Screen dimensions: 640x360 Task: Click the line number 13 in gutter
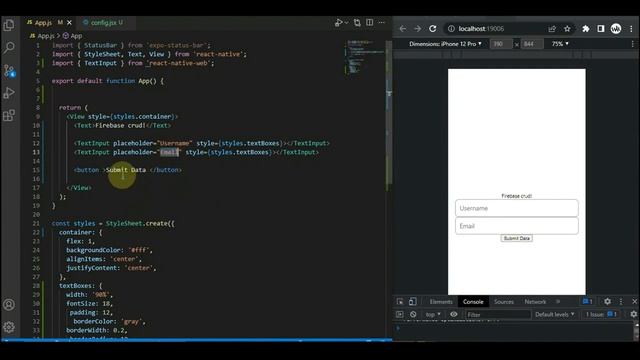tap(36, 152)
